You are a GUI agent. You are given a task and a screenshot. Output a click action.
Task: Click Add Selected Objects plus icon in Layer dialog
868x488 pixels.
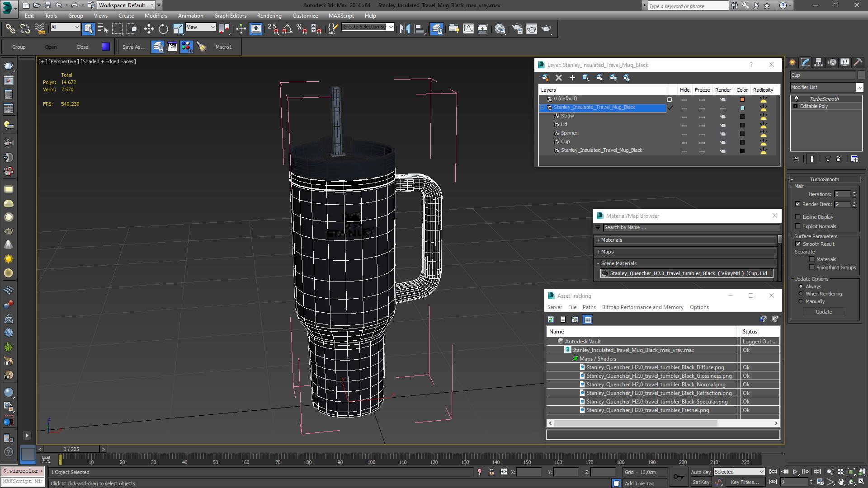coord(572,78)
